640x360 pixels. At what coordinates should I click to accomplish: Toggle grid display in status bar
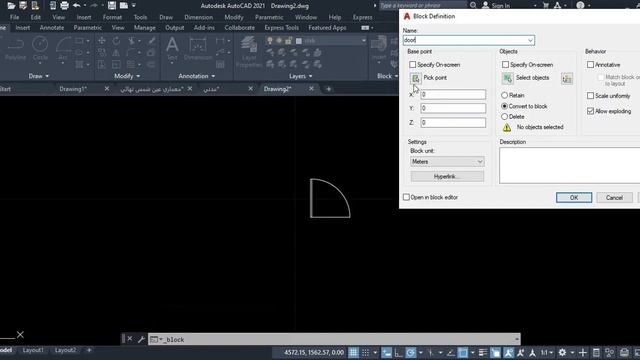(353, 352)
